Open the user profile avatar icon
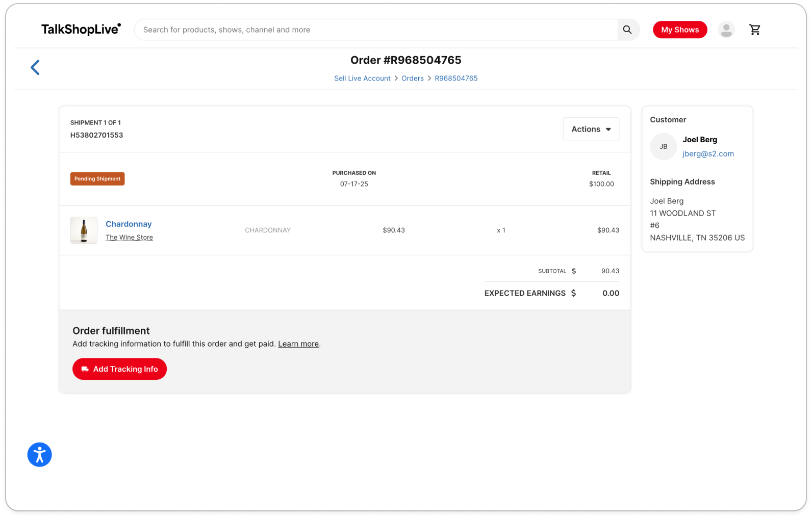Image resolution: width=812 pixels, height=519 pixels. tap(726, 30)
